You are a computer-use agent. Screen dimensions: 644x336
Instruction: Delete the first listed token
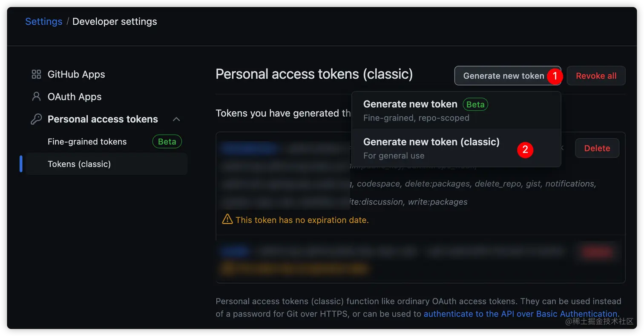597,148
